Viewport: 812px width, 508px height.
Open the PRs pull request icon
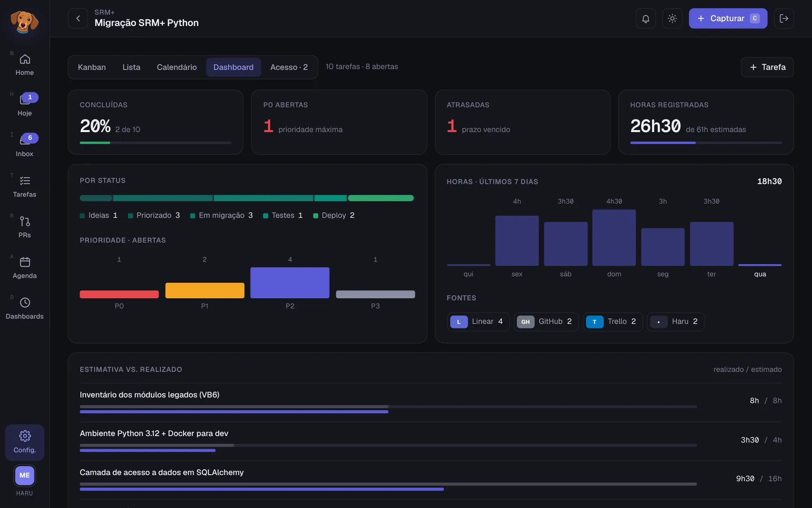(x=25, y=228)
